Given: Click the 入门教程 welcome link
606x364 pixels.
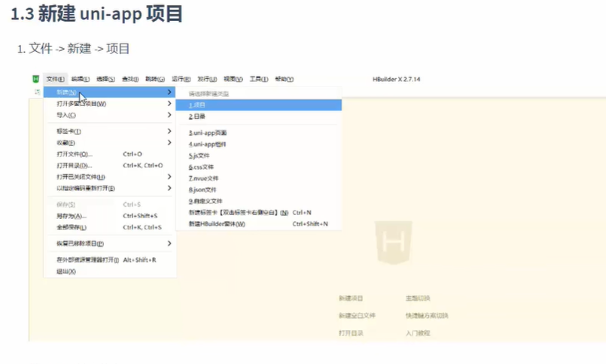Looking at the screenshot, I should [x=418, y=333].
